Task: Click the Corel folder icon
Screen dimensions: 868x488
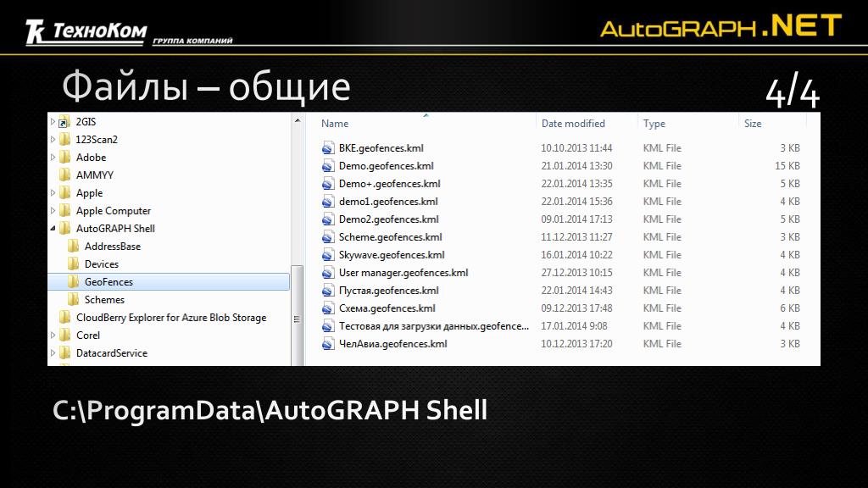Action: tap(64, 335)
